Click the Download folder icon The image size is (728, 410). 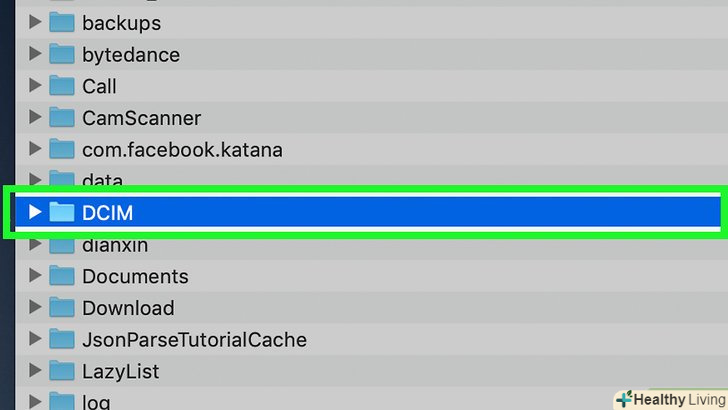pyautogui.click(x=62, y=308)
